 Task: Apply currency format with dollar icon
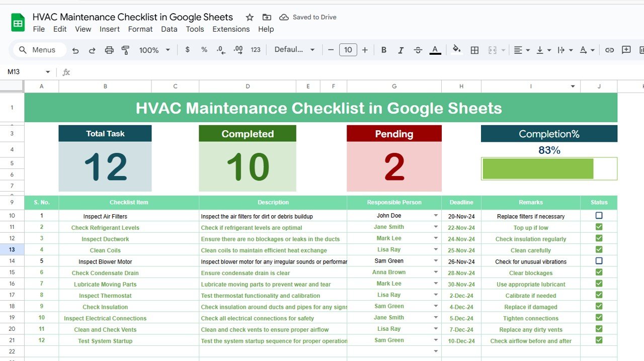(x=188, y=50)
